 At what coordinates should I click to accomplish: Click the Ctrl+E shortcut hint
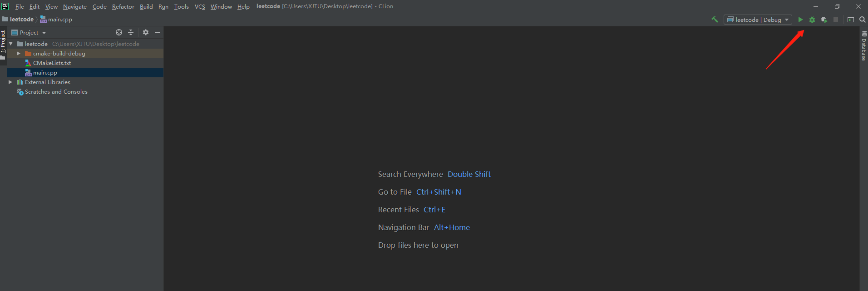tap(434, 210)
